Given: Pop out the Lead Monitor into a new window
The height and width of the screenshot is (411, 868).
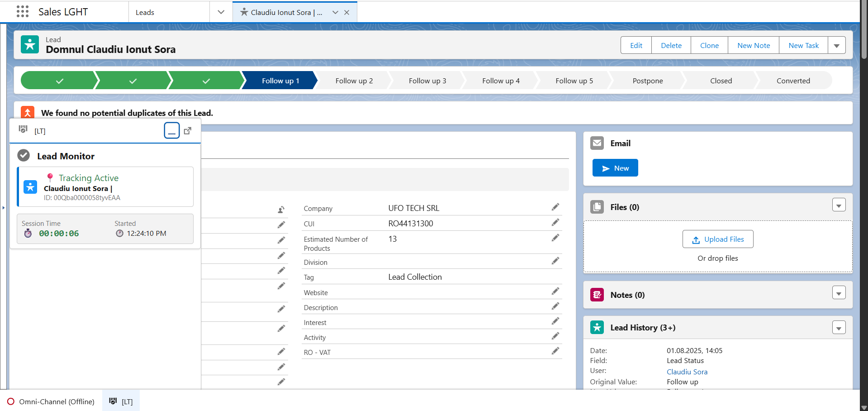Looking at the screenshot, I should 188,130.
